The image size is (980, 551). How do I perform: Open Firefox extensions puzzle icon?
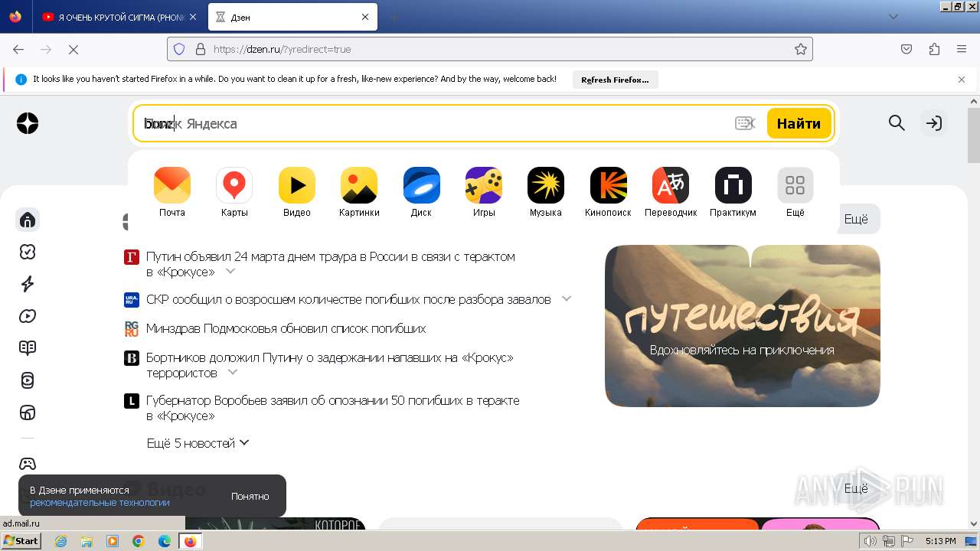point(934,49)
